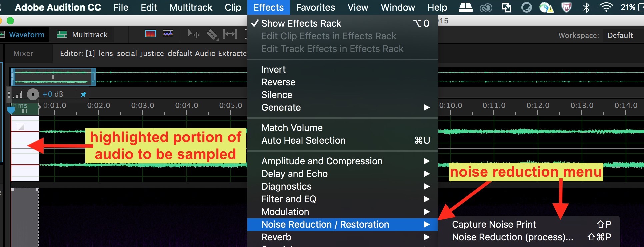Viewport: 644px width, 247px height.
Task: Select the Razor tool
Action: (212, 34)
